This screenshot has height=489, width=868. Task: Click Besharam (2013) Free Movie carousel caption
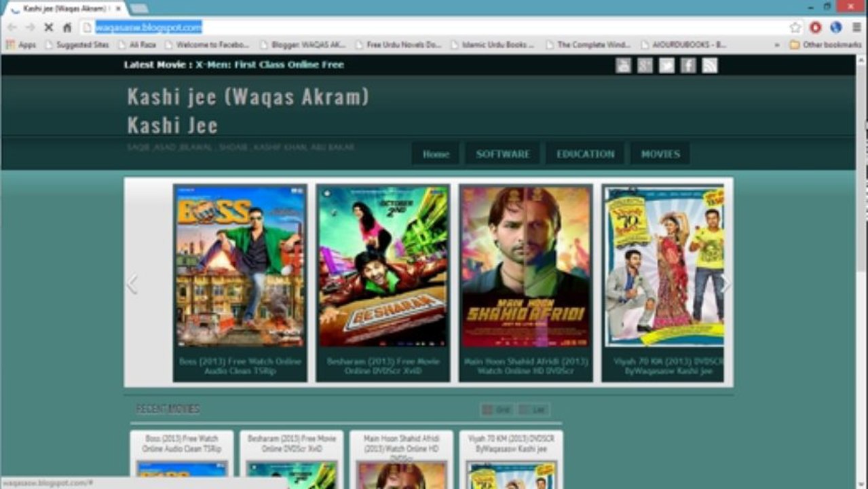tap(383, 366)
